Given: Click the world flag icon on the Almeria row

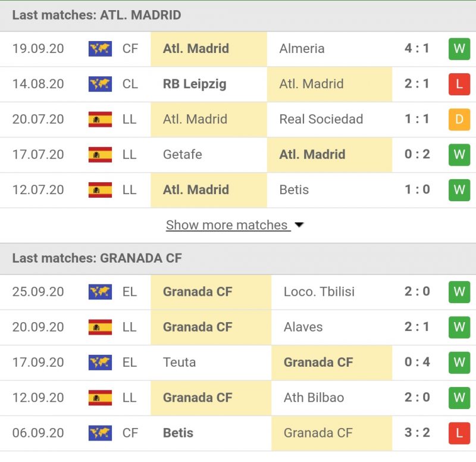Looking at the screenshot, I should click(x=100, y=49).
